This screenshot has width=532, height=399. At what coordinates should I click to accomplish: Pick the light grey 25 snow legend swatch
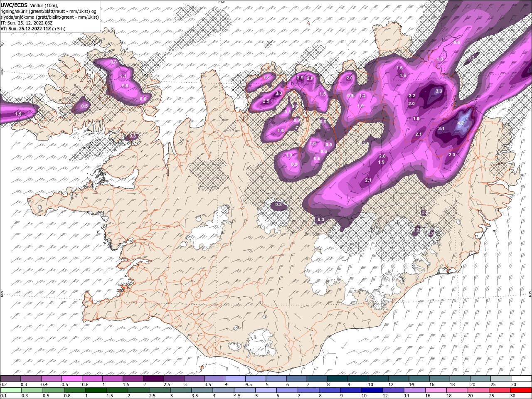coord(500,379)
